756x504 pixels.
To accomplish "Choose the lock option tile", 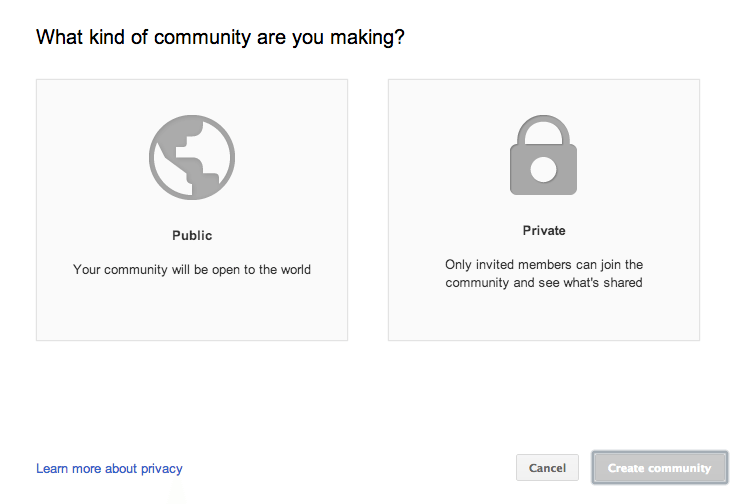I will click(544, 210).
